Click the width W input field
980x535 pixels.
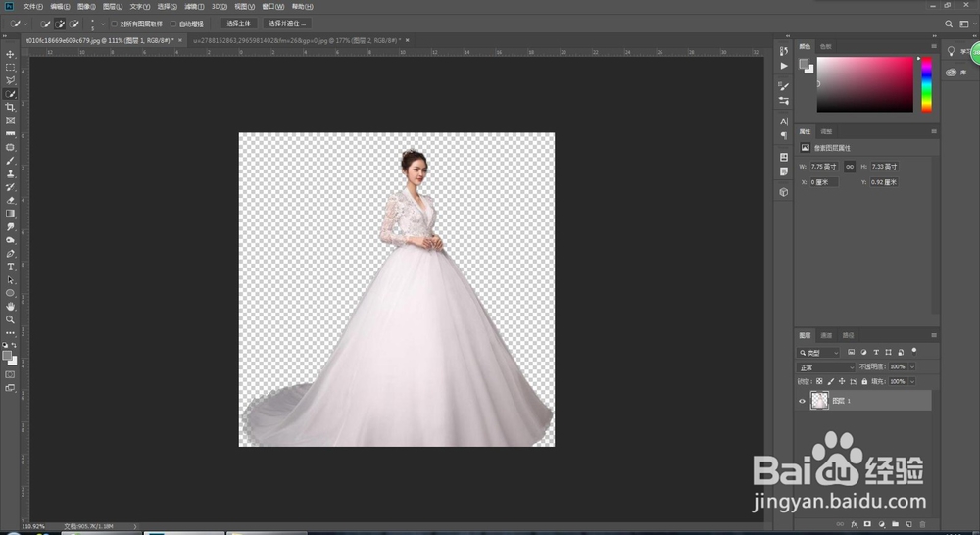click(x=825, y=167)
